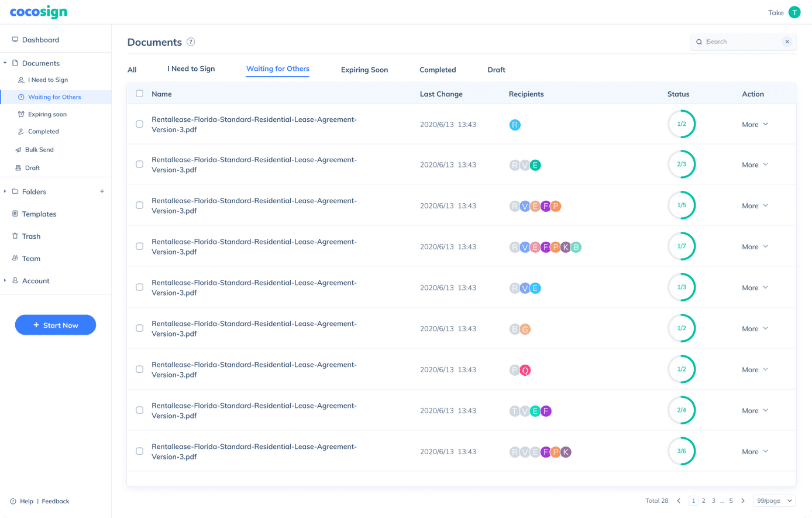Viewport: 812px width, 518px height.
Task: Switch to the Completed tab
Action: click(437, 70)
